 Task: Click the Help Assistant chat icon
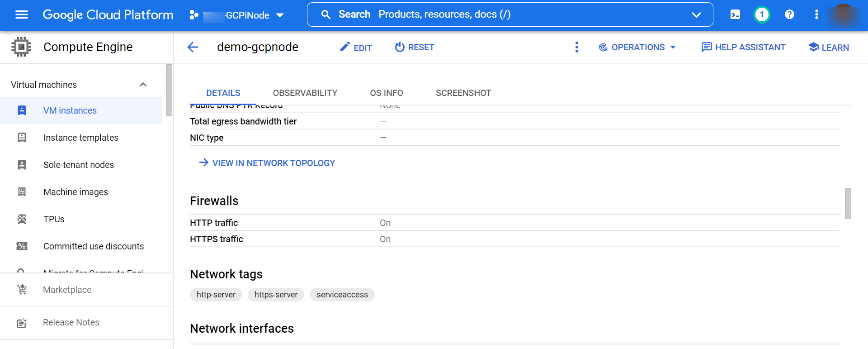click(706, 47)
